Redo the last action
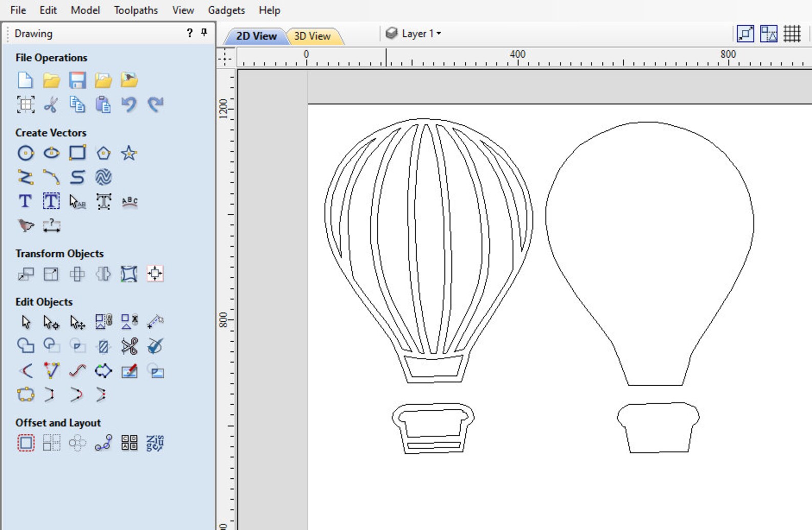The width and height of the screenshot is (812, 530). coord(155,104)
